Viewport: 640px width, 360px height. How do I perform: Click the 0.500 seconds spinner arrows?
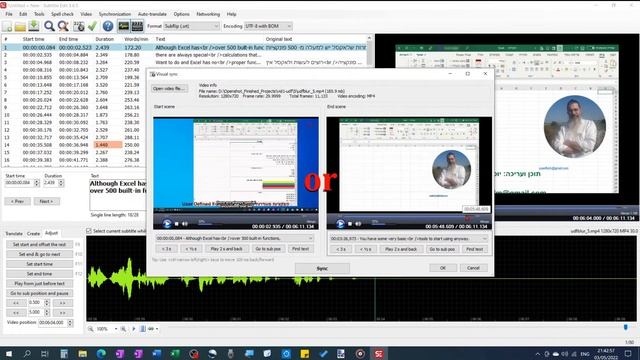(x=47, y=303)
